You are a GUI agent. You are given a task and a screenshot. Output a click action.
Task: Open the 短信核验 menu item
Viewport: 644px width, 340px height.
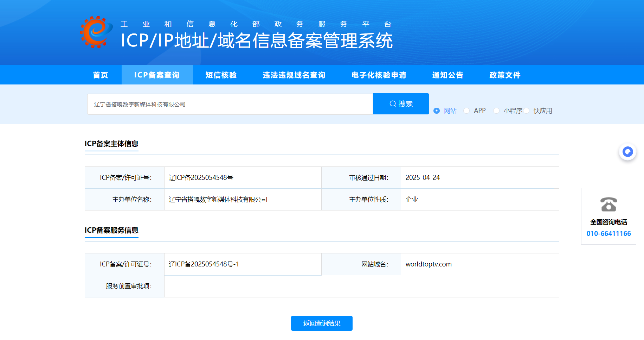pyautogui.click(x=220, y=75)
